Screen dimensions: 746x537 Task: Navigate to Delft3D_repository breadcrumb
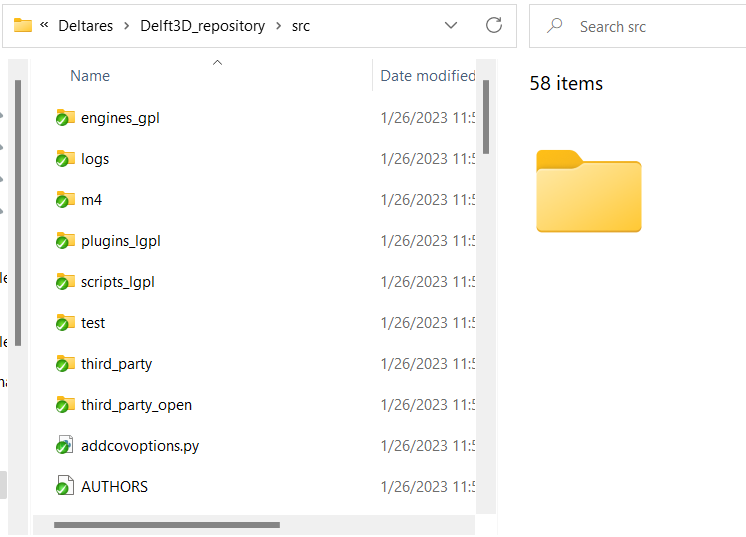[x=203, y=27]
